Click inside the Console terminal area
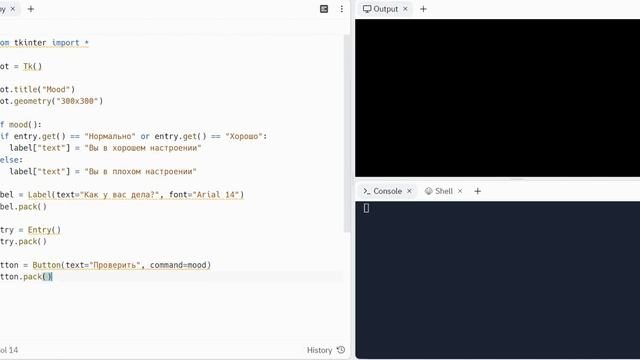 click(x=498, y=280)
